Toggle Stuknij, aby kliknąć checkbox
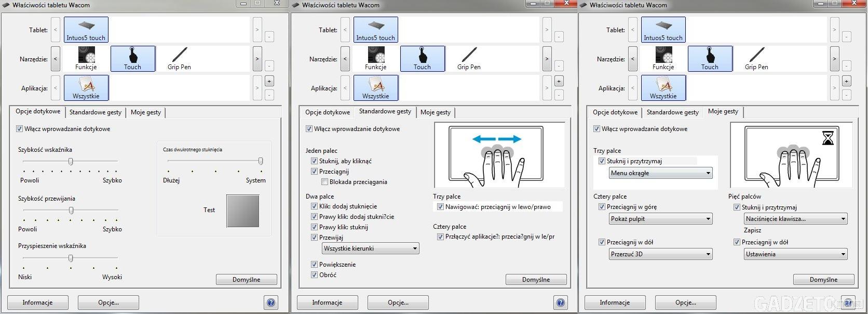The image size is (868, 314). [314, 161]
